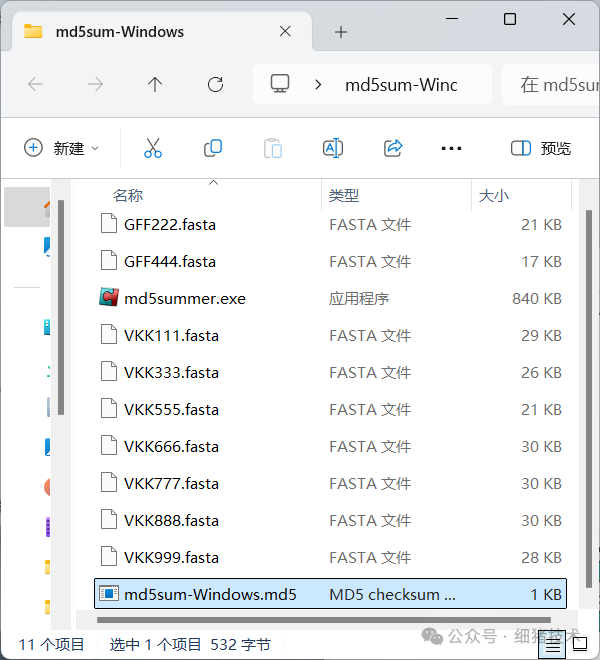Viewport: 600px width, 660px height.
Task: Open the 新建 dropdown menu
Action: [x=62, y=148]
